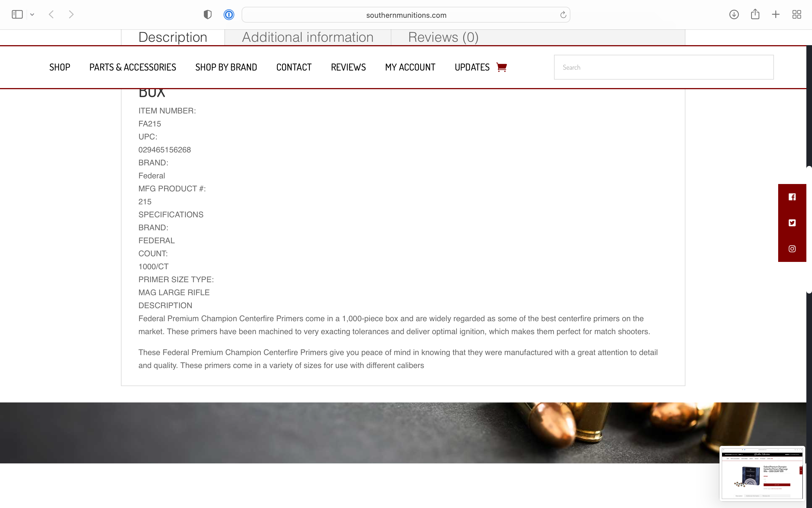Open the Share menu
The height and width of the screenshot is (508, 812).
click(x=755, y=14)
